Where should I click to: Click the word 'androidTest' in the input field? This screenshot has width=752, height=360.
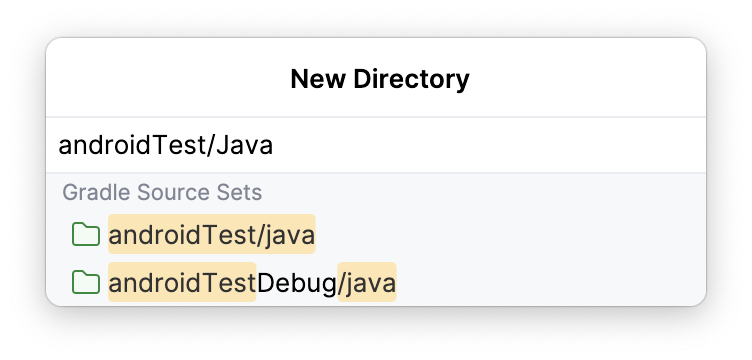(x=132, y=145)
